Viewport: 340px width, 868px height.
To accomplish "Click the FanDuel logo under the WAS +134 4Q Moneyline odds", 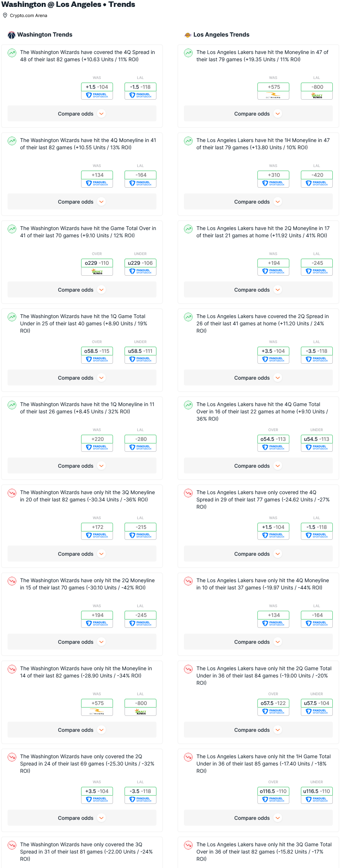I will coord(97,183).
